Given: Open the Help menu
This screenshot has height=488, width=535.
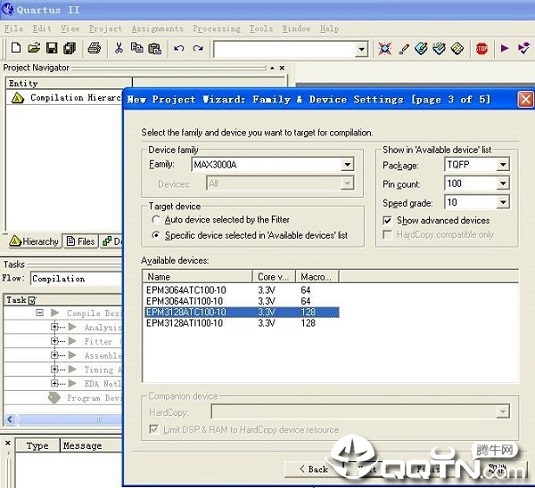Looking at the screenshot, I should coord(329,29).
